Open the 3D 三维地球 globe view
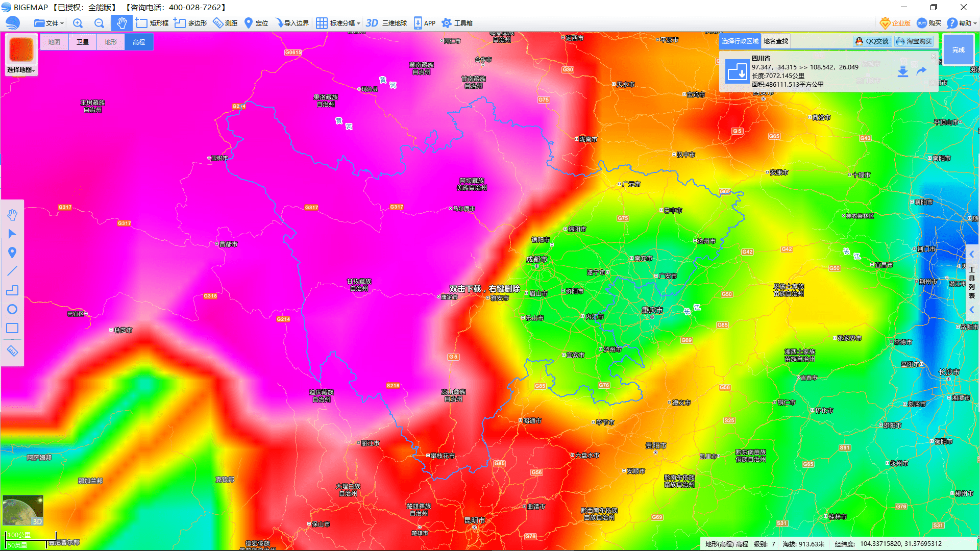Screen dimensions: 980x551 click(x=386, y=23)
